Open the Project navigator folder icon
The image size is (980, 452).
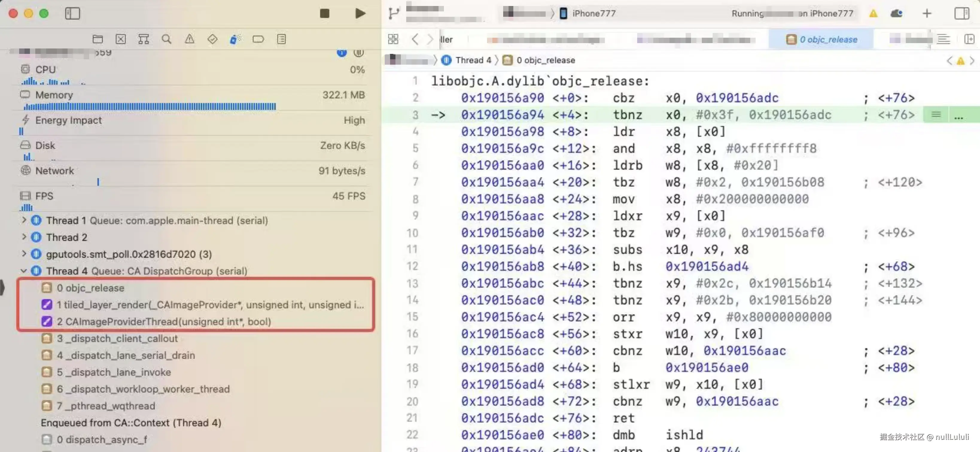[98, 39]
